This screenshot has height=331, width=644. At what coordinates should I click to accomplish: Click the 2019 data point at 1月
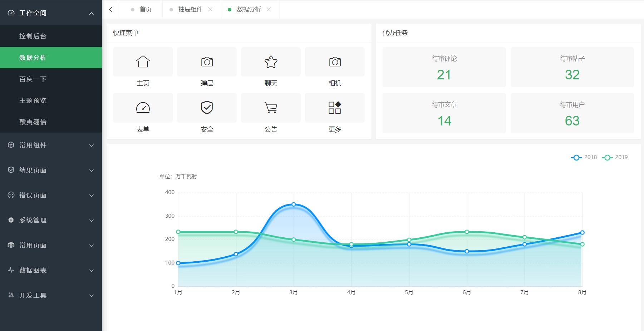pyautogui.click(x=178, y=232)
